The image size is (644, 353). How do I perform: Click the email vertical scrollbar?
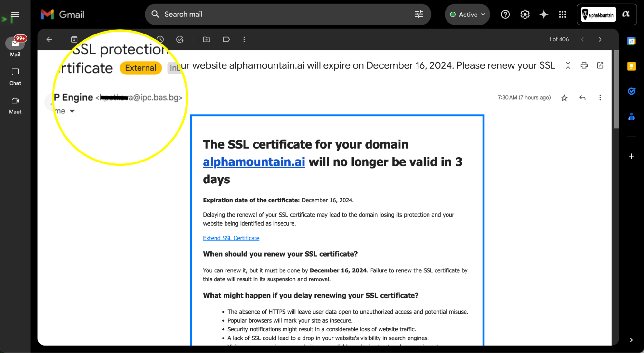(616, 89)
